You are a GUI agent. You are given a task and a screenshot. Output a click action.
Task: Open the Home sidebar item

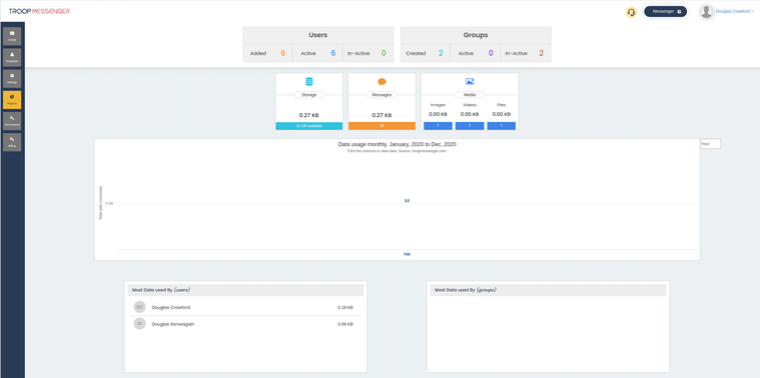12,36
